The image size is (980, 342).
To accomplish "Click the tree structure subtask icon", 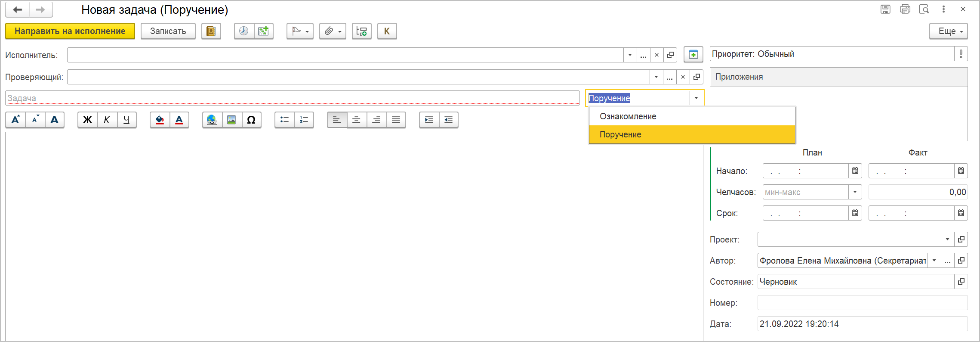I will 361,31.
